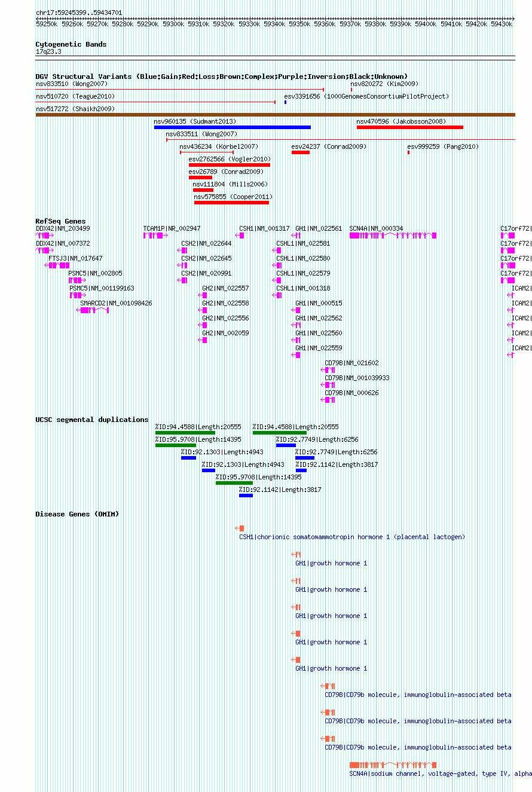This screenshot has width=532, height=792.
Task: Open OMIM SCN4A sodium channel entry
Action: pyautogui.click(x=441, y=774)
